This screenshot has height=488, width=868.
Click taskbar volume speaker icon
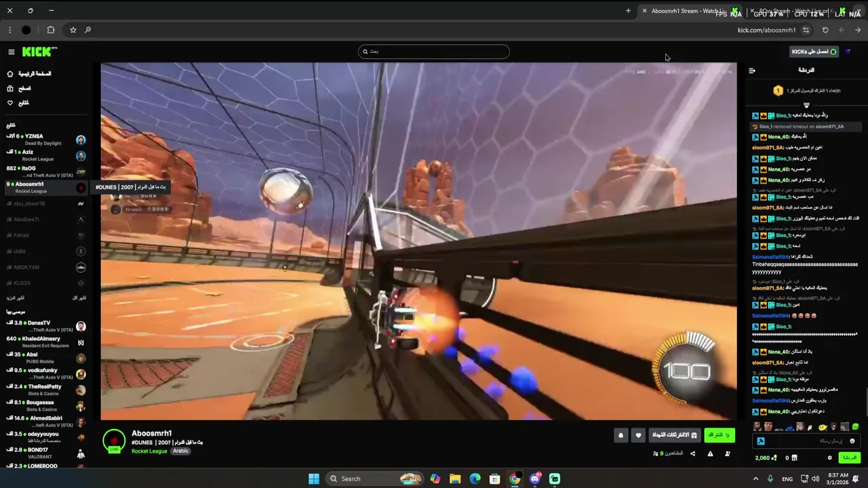(817, 479)
